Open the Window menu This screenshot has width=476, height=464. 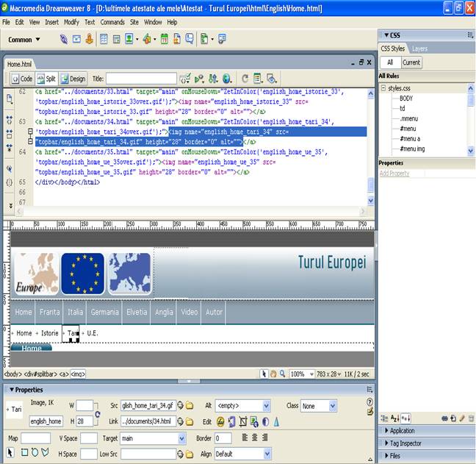pos(153,22)
